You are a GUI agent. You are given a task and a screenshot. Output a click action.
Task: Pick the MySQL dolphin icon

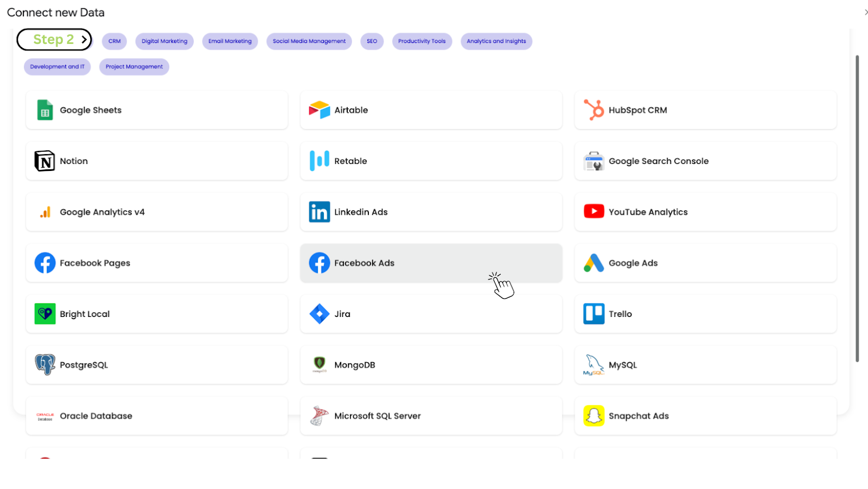point(594,365)
